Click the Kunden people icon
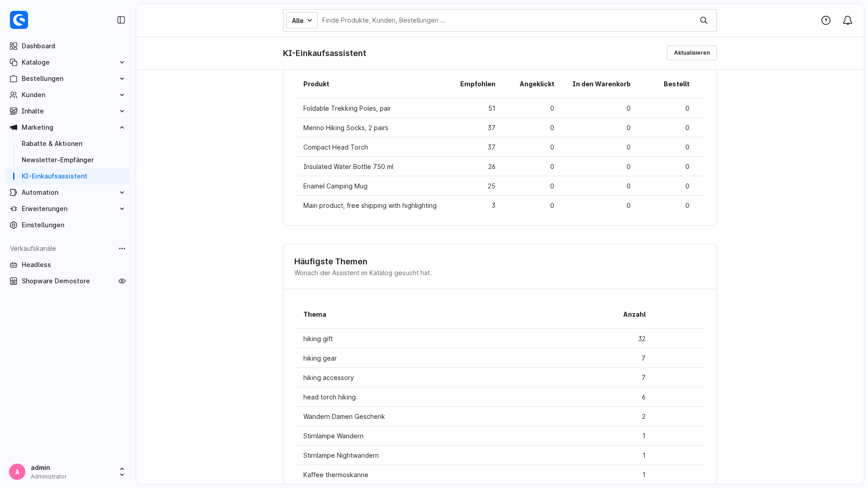This screenshot has width=868, height=488. [14, 95]
